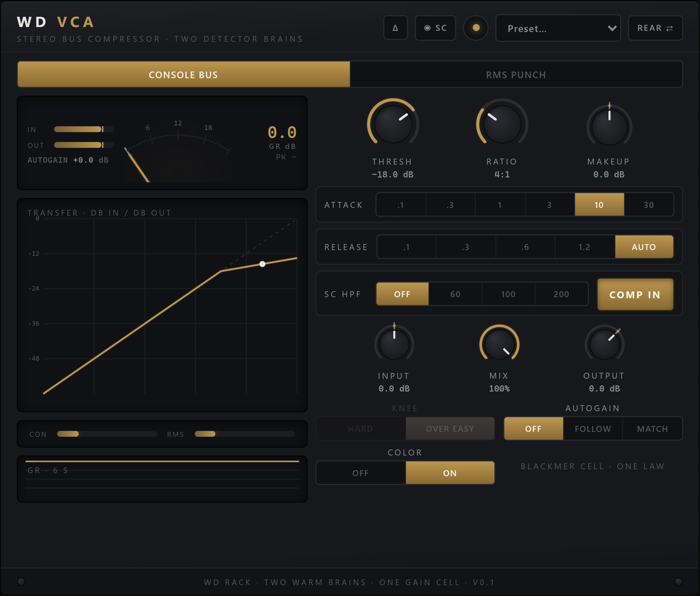
Task: Select the CONSOLE BUS tab
Action: (x=183, y=74)
